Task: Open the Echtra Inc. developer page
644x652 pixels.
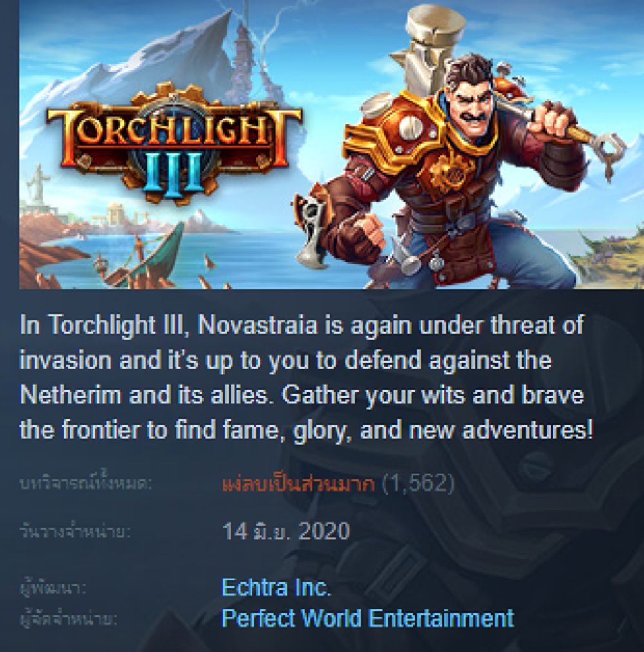Action: pos(276,587)
